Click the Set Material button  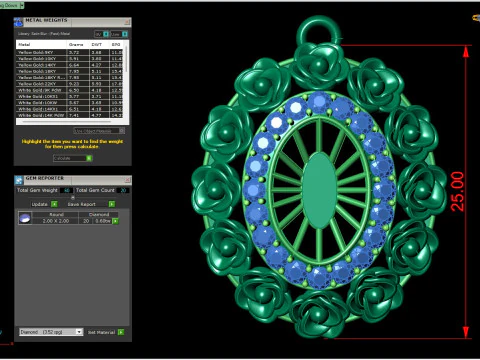[102, 332]
